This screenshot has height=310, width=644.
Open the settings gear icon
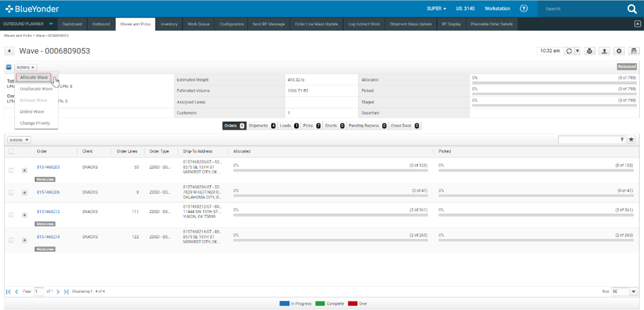point(619,51)
